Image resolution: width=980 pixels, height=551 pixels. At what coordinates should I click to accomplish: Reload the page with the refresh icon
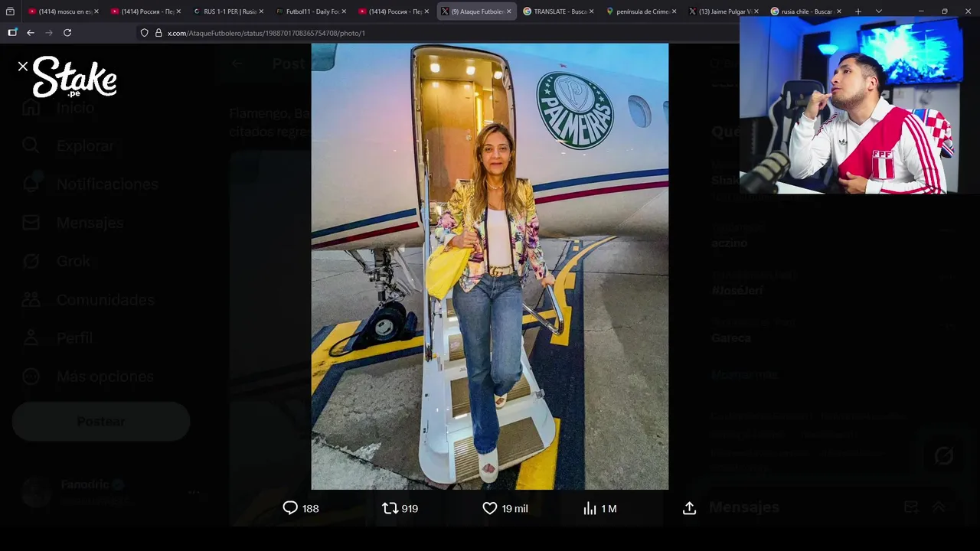67,33
